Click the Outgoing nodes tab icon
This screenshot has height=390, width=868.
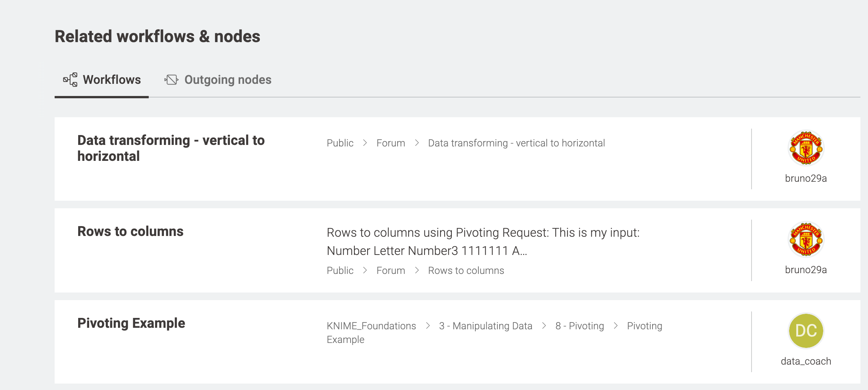coord(171,80)
